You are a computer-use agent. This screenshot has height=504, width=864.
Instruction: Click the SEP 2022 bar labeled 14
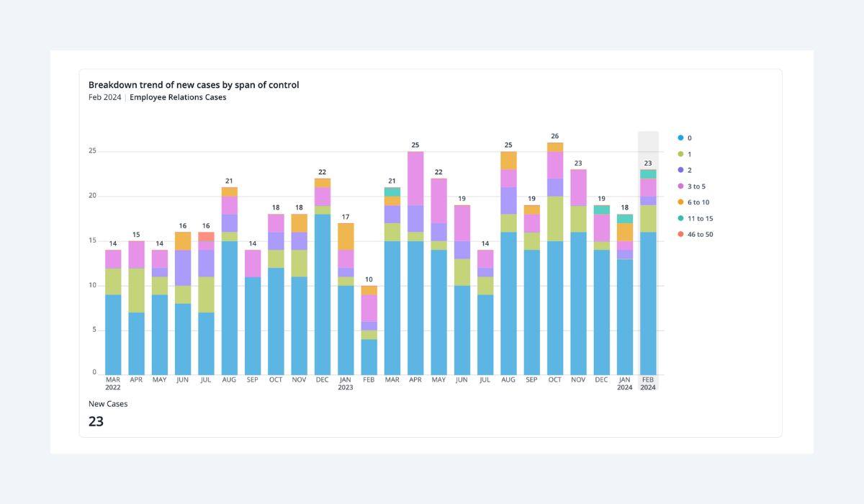click(253, 312)
